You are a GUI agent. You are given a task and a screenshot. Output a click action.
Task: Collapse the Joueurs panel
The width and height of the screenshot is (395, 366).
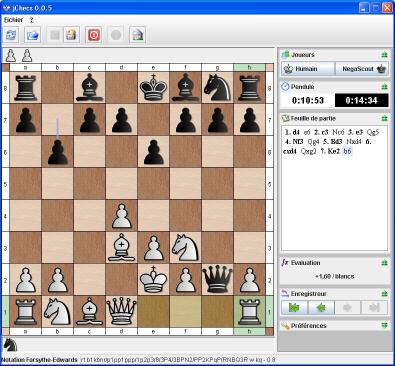[x=384, y=55]
